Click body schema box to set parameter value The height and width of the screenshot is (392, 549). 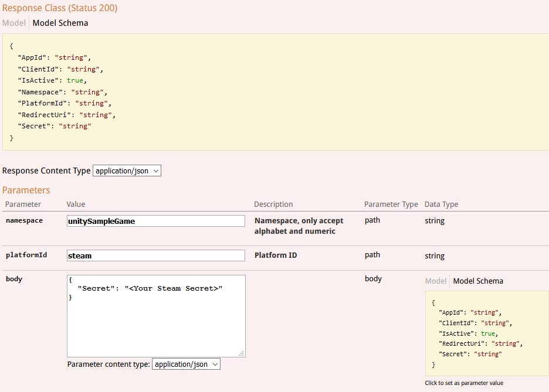[x=487, y=333]
